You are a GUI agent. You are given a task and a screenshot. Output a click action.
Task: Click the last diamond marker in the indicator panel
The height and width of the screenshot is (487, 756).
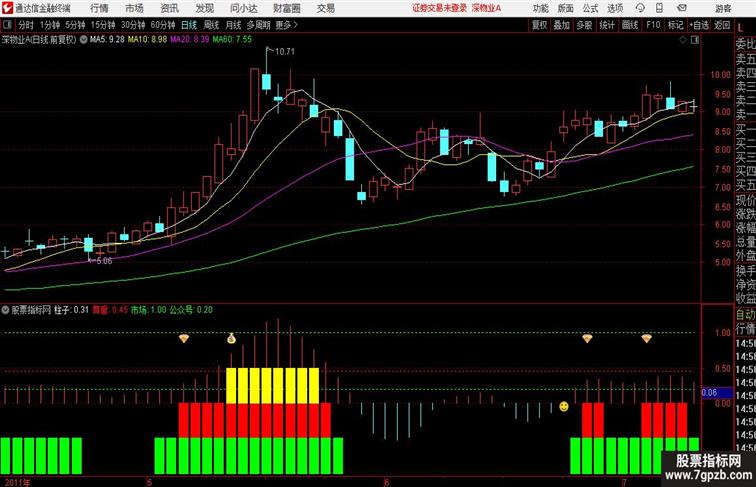tap(647, 338)
